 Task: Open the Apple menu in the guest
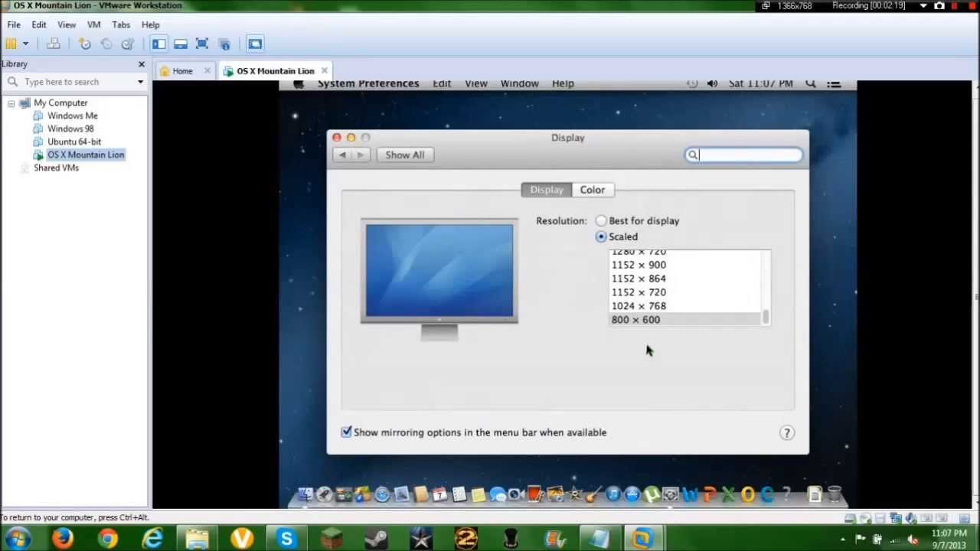click(299, 83)
